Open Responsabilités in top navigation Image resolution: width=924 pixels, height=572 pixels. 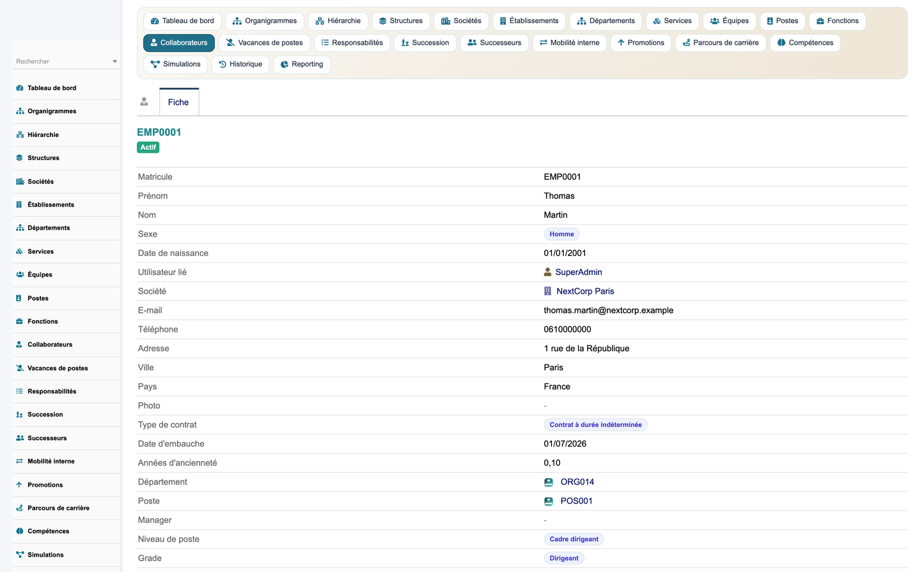[352, 43]
